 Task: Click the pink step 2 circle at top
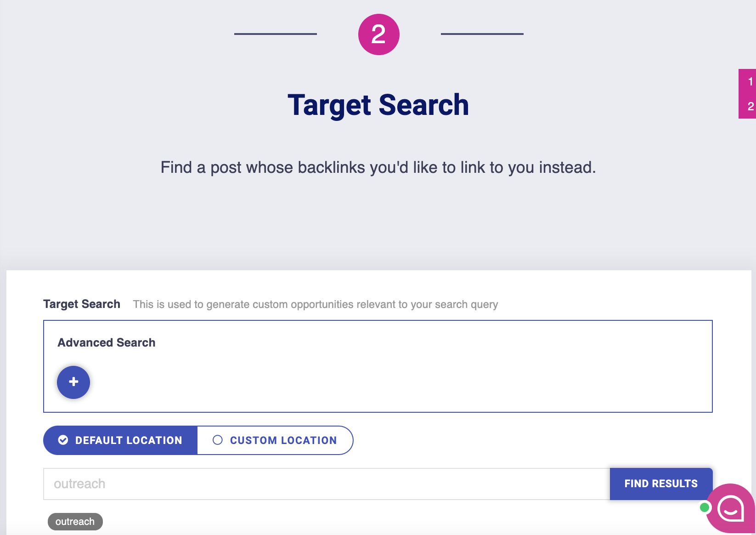point(378,33)
